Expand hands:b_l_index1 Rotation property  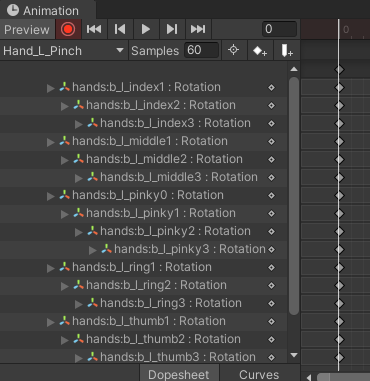coord(51,88)
